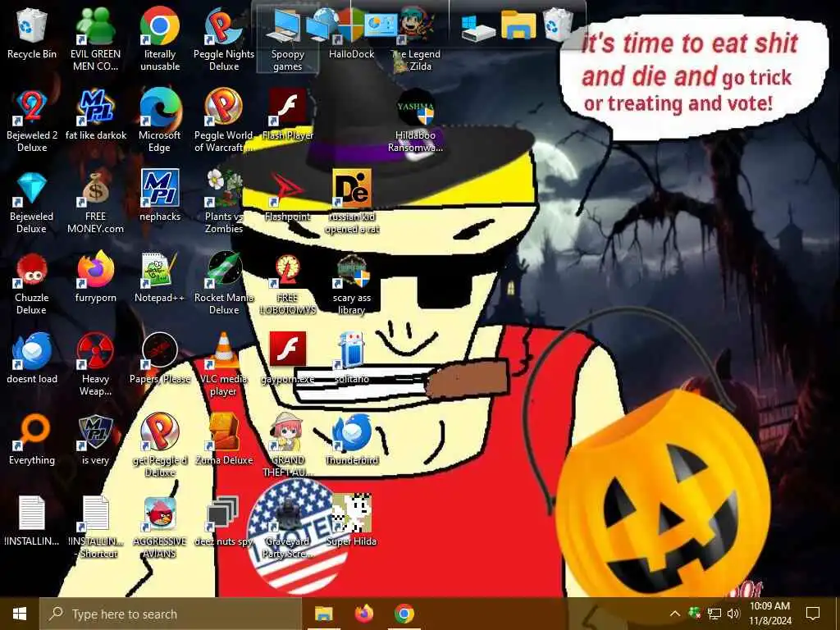Open GRAND THEFT AU... shortcut
The height and width of the screenshot is (630, 840).
288,445
